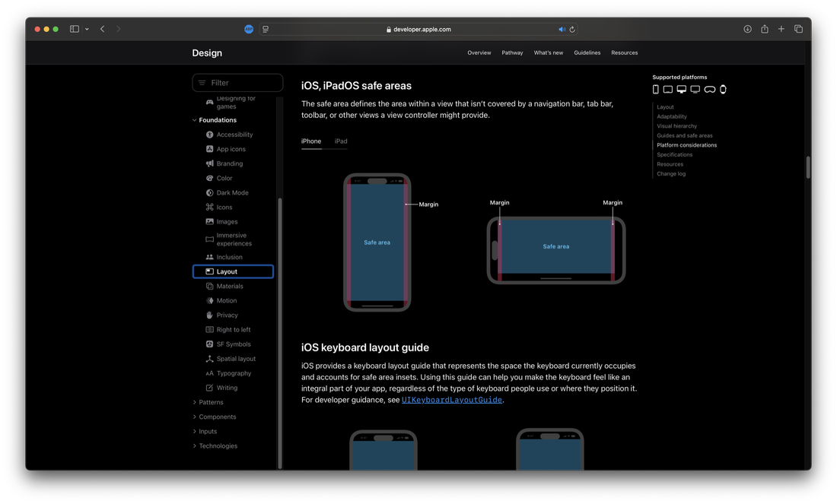This screenshot has width=837, height=504.
Task: Click the Color palette icon
Action: (210, 178)
